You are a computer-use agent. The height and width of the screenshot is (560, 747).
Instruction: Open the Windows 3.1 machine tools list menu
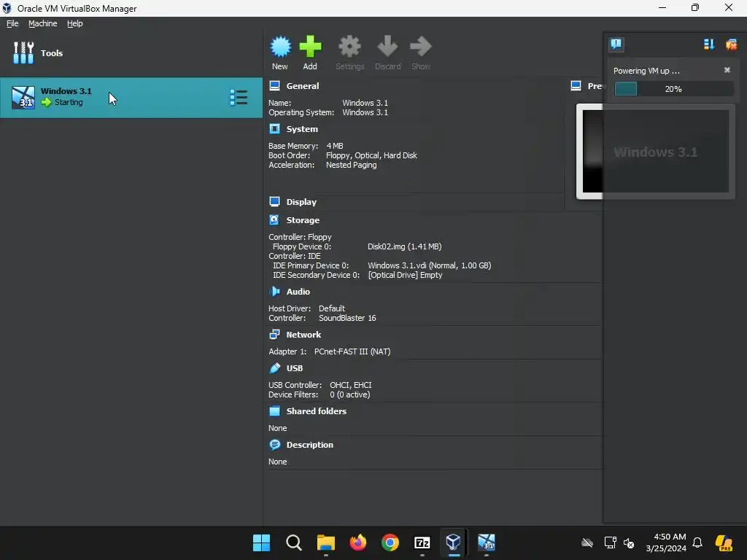coord(239,97)
